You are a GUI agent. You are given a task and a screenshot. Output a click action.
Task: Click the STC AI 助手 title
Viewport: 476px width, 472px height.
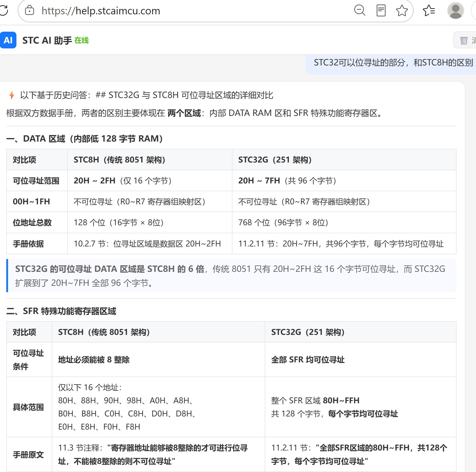tap(47, 40)
